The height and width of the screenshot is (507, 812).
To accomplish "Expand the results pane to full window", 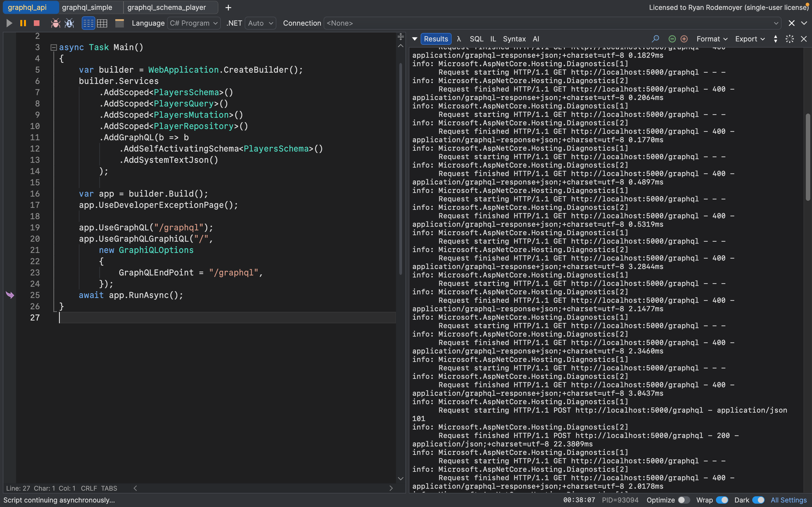I will [x=789, y=39].
